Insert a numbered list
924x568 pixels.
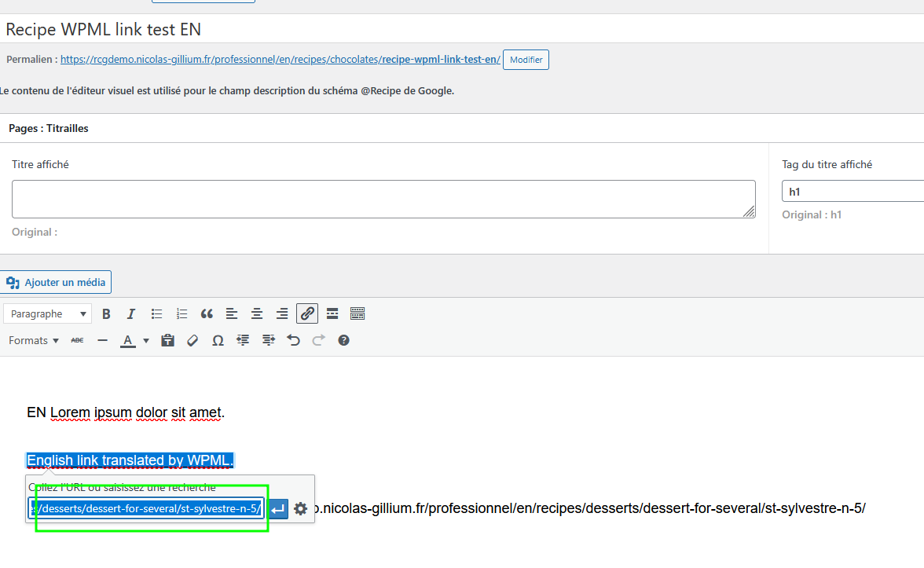(x=181, y=314)
